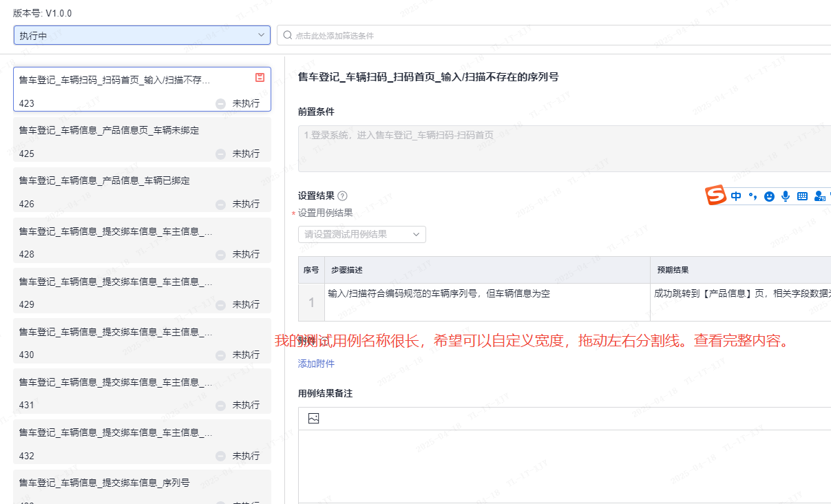This screenshot has height=504, width=831.
Task: Open the case card numbered 431
Action: tap(142, 391)
